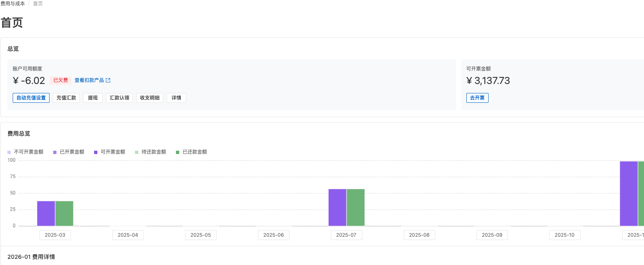Toggle 不可开票金额 legend series
This screenshot has width=644, height=265.
click(25, 152)
